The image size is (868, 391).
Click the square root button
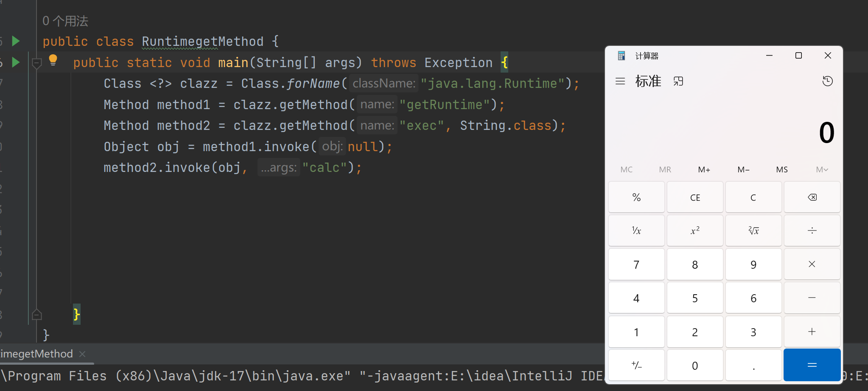coord(753,231)
